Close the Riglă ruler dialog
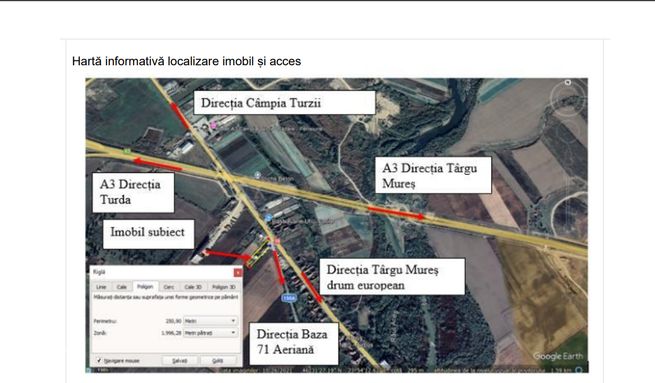655x383 pixels. (x=238, y=272)
